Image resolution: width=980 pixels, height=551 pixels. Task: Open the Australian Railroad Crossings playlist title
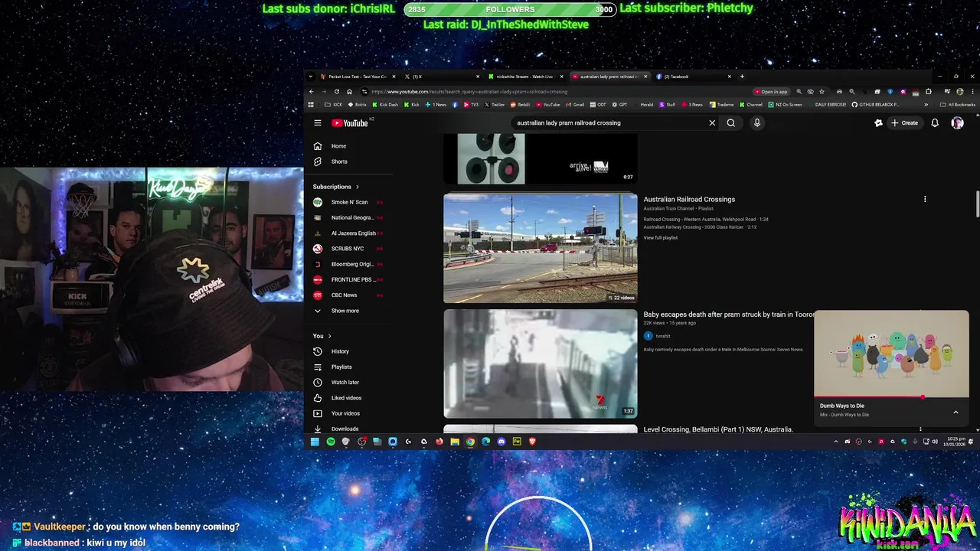click(689, 199)
